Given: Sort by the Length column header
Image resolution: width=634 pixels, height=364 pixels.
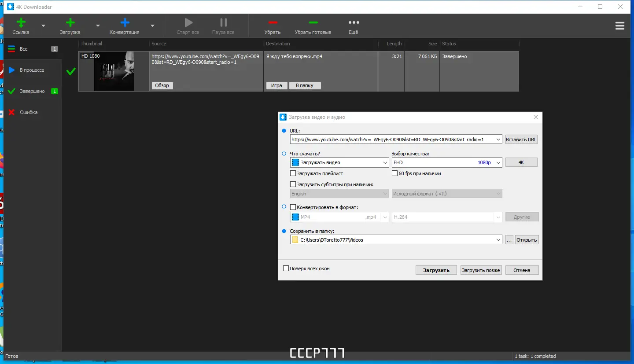Looking at the screenshot, I should [391, 44].
